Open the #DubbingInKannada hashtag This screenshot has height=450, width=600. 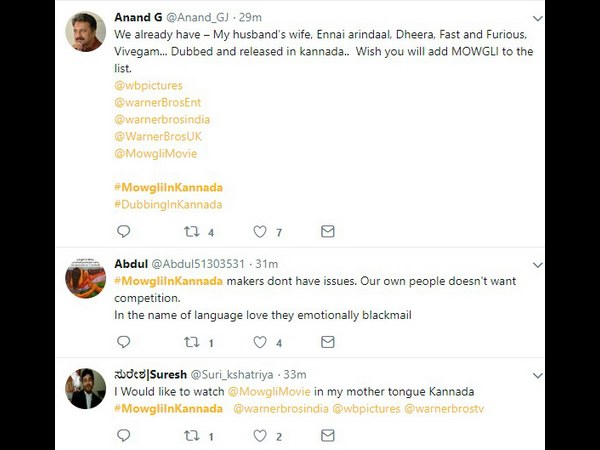168,205
